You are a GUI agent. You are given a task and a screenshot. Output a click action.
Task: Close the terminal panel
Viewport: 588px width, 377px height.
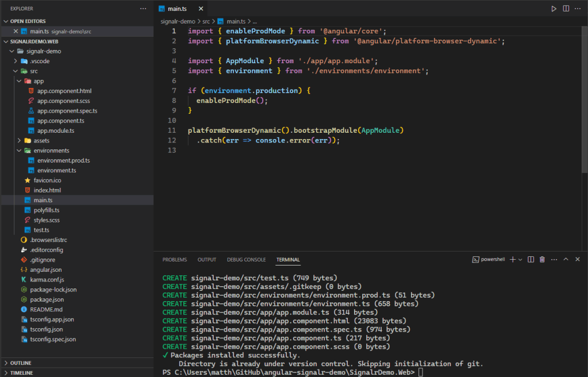point(578,260)
